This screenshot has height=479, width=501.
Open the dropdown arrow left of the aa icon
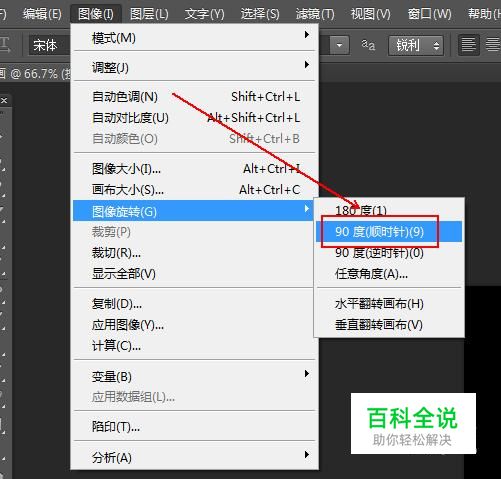coord(340,45)
